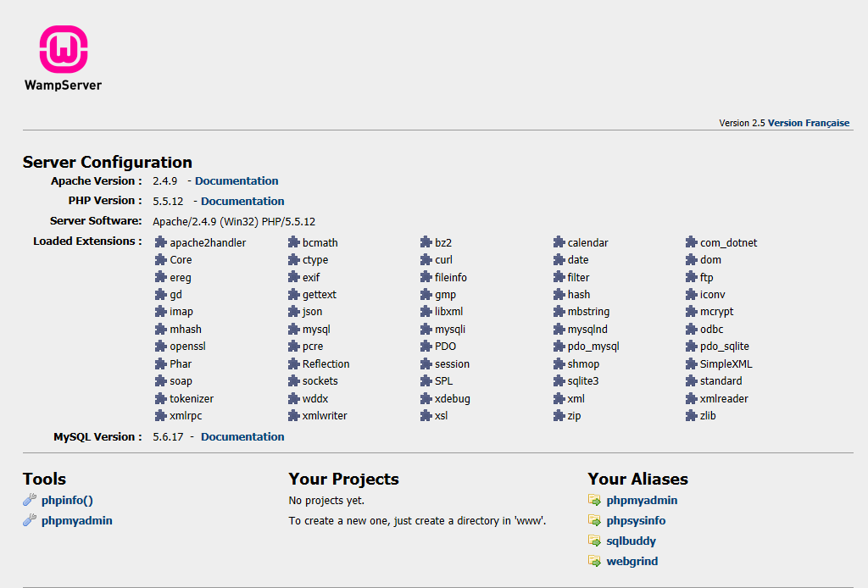Screen dimensions: 868x588
Task: Click the puzzle icon next to session
Action: coord(426,363)
